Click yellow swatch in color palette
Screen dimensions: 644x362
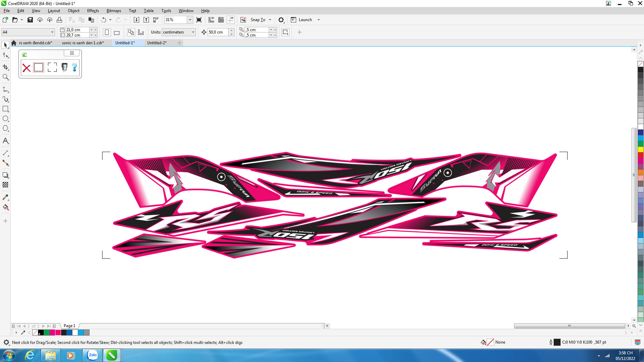[x=641, y=149]
